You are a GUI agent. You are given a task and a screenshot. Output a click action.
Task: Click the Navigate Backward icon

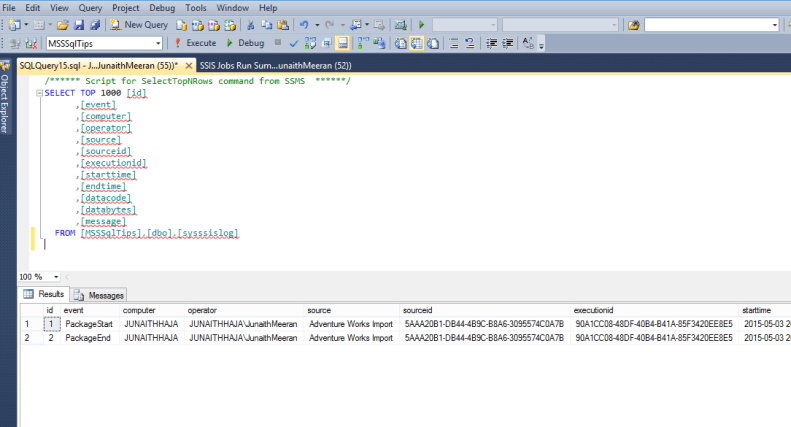pos(356,25)
